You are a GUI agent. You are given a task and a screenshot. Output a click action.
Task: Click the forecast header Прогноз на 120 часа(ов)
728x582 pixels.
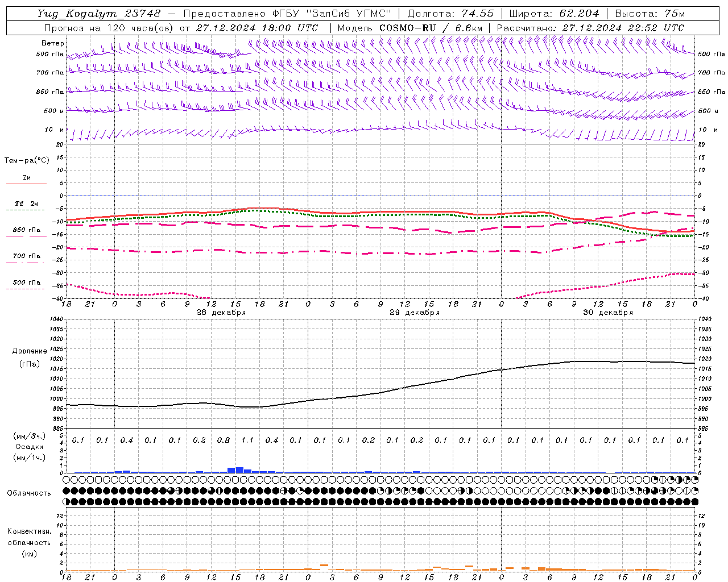point(109,28)
